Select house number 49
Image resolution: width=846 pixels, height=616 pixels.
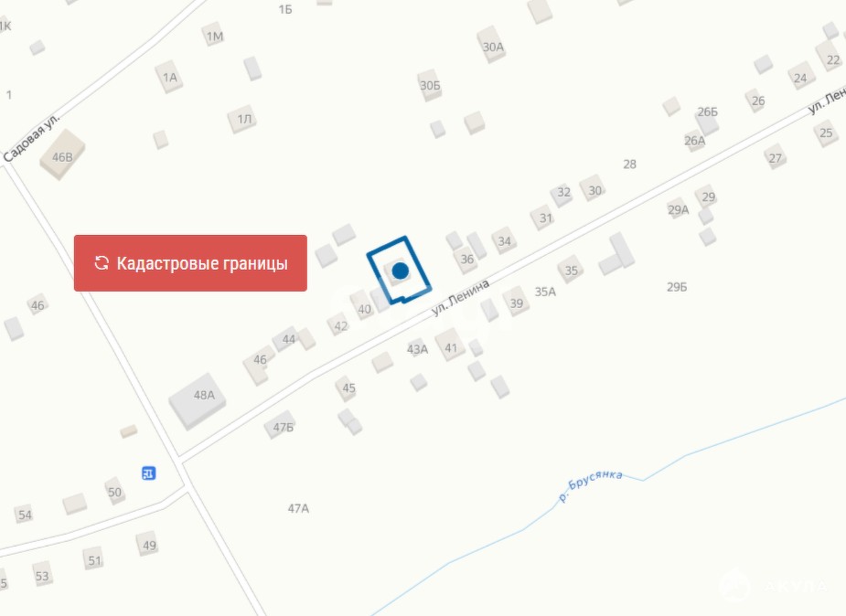(148, 545)
